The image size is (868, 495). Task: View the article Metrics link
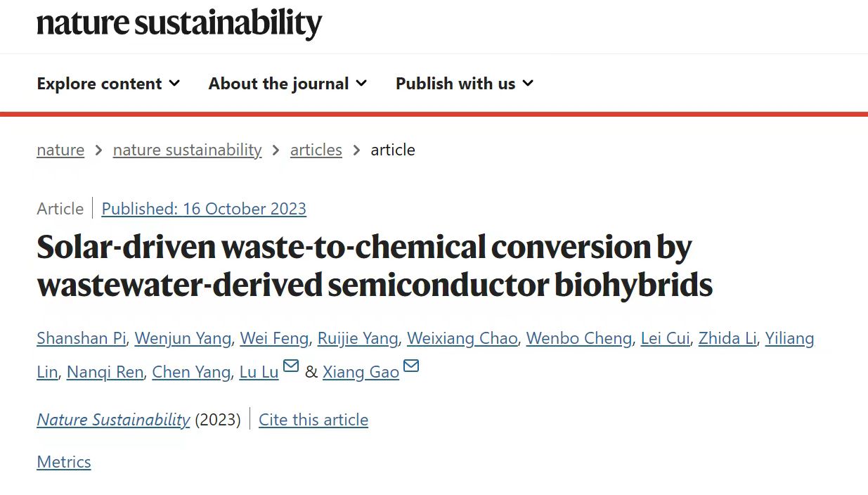64,462
